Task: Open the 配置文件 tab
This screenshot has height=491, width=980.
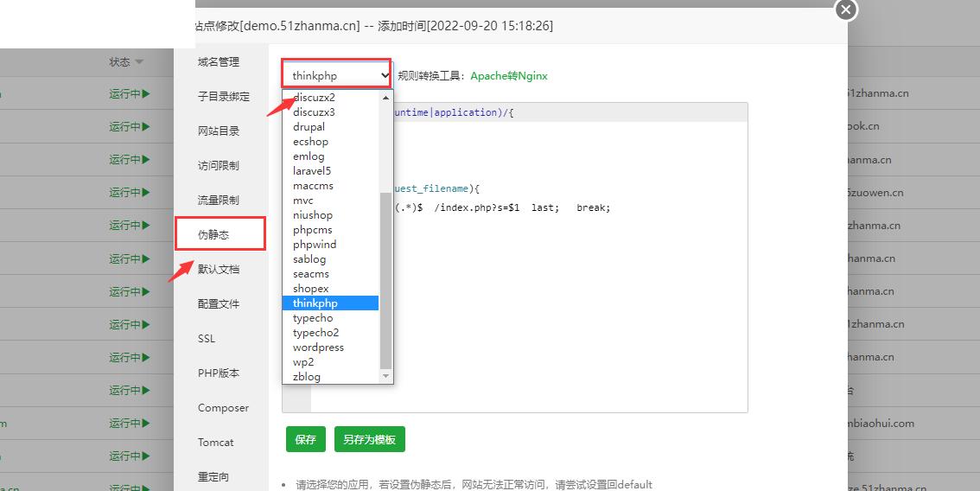Action: 219,304
